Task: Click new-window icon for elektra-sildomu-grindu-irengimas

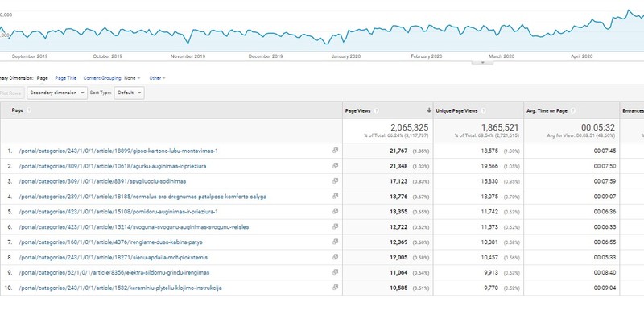Action: (x=335, y=272)
